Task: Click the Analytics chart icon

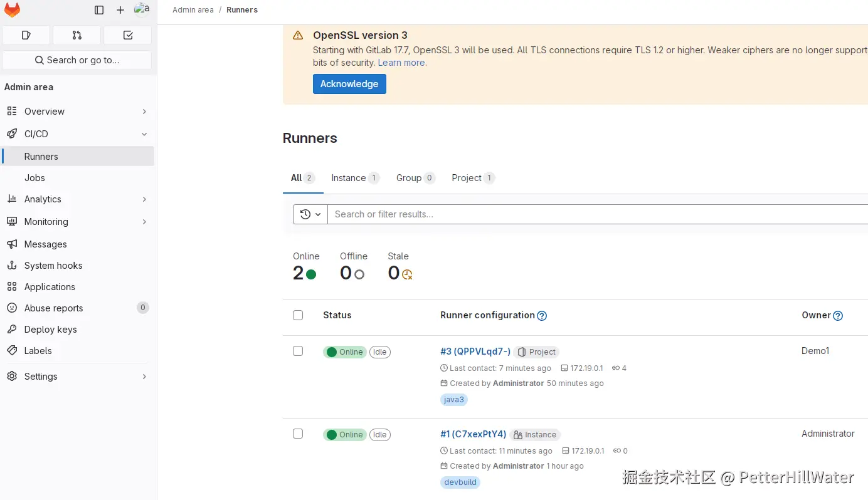Action: [x=12, y=199]
